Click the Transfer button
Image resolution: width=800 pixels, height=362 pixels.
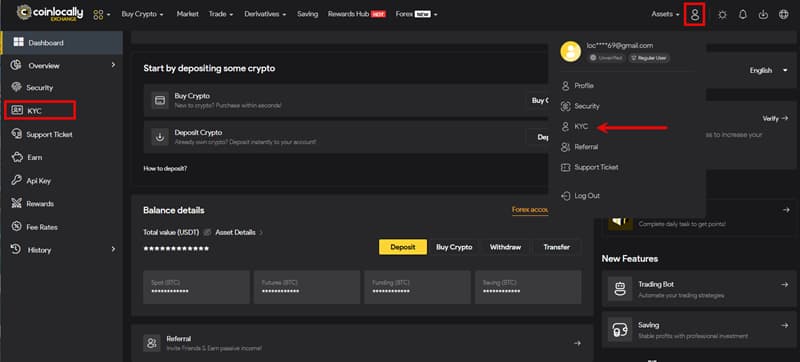[x=557, y=247]
